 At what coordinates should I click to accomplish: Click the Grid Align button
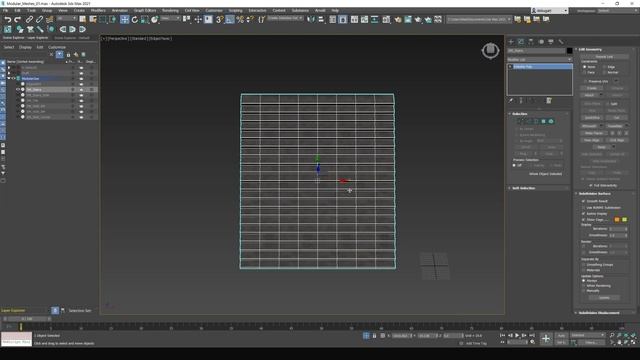(x=617, y=140)
